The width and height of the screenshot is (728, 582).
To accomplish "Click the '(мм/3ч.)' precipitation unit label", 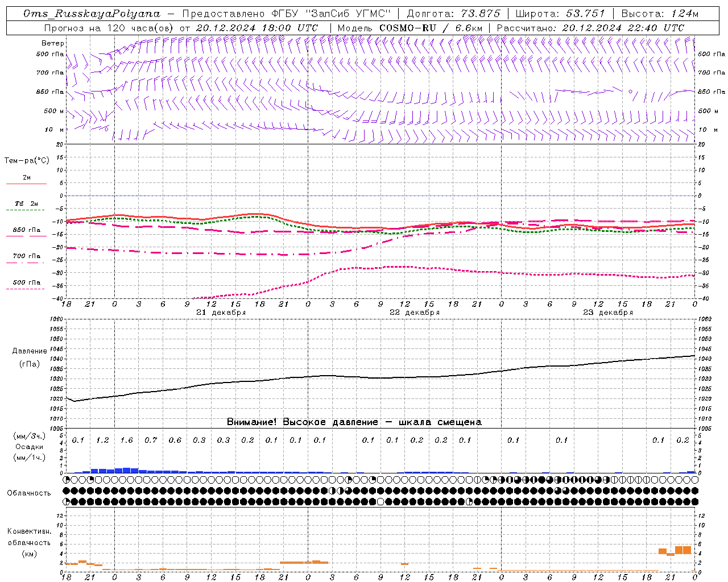I will pyautogui.click(x=30, y=436).
